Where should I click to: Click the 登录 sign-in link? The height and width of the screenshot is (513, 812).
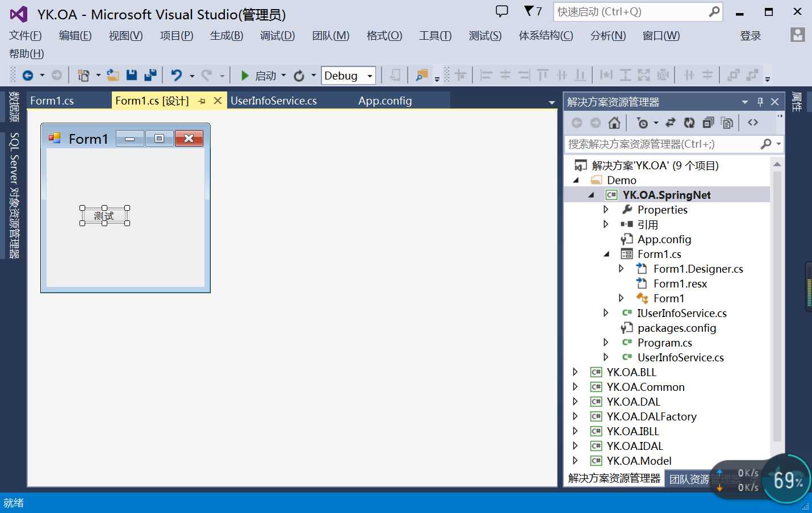(751, 36)
